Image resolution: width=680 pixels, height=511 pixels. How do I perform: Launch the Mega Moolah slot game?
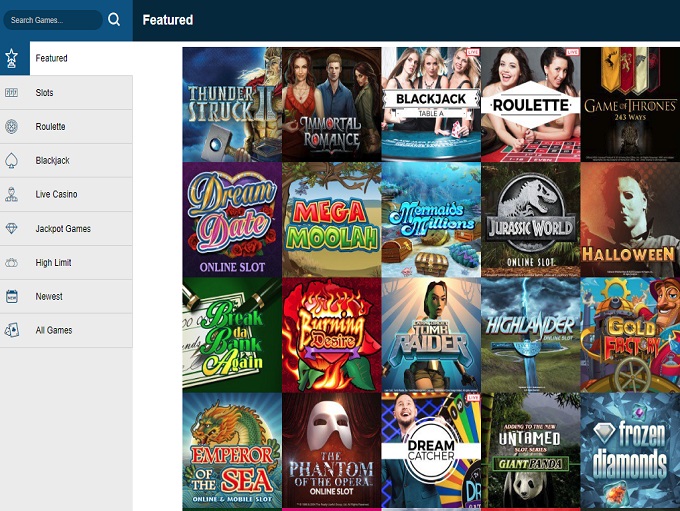[331, 220]
